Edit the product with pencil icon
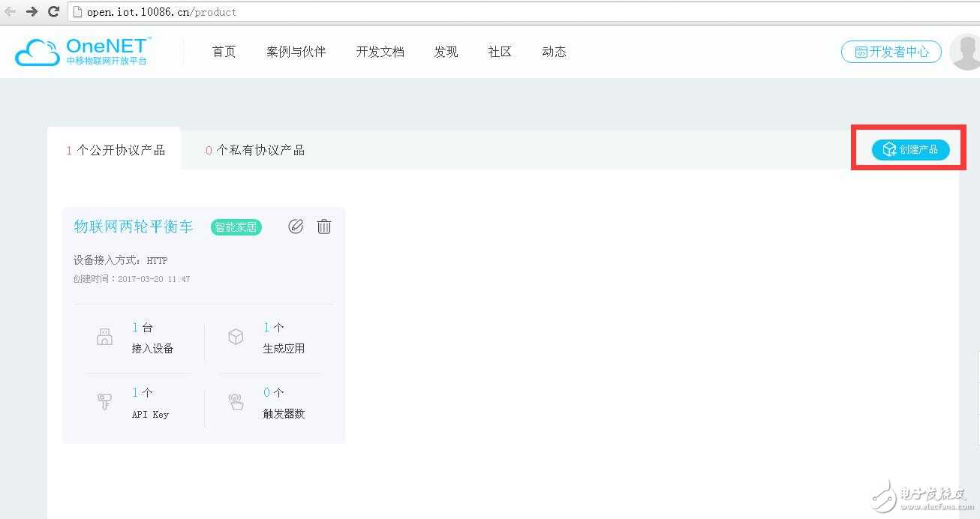The height and width of the screenshot is (519, 980). [296, 226]
